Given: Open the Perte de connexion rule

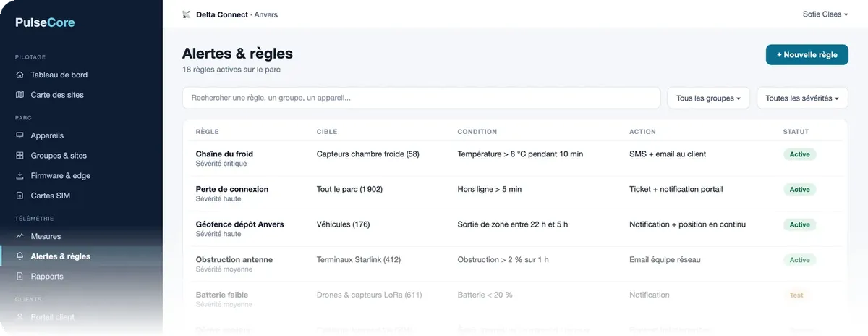Looking at the screenshot, I should pos(232,189).
